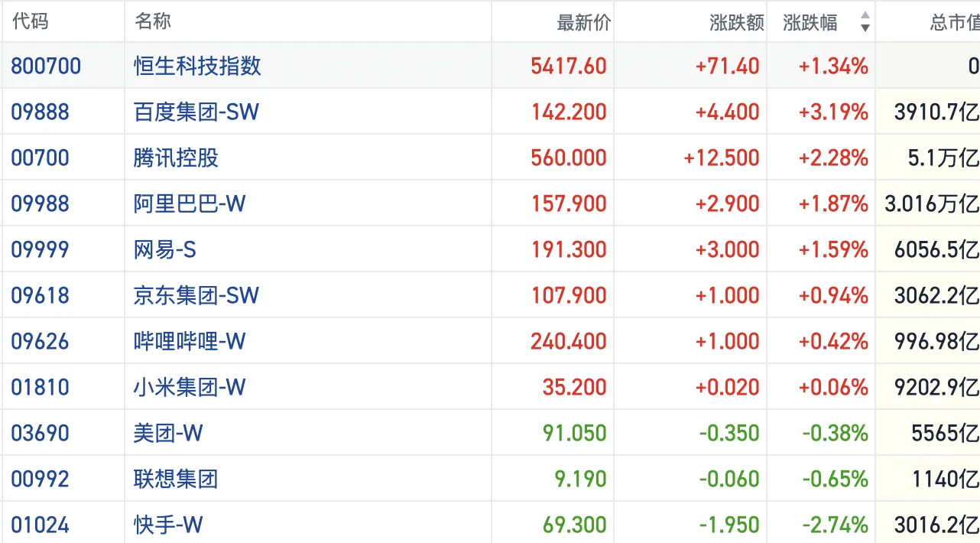
Task: Select stock code 00992
Action: (40, 479)
